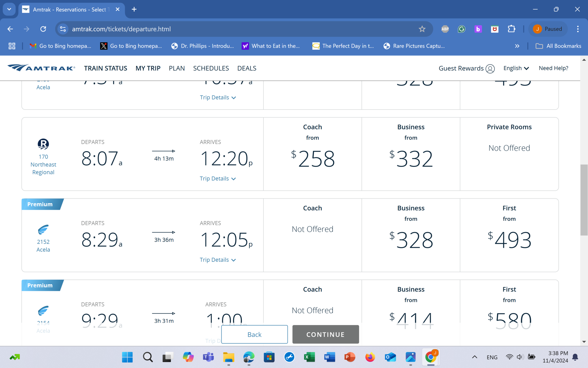588x368 pixels.
Task: Reload the Amtrak page
Action: [43, 29]
